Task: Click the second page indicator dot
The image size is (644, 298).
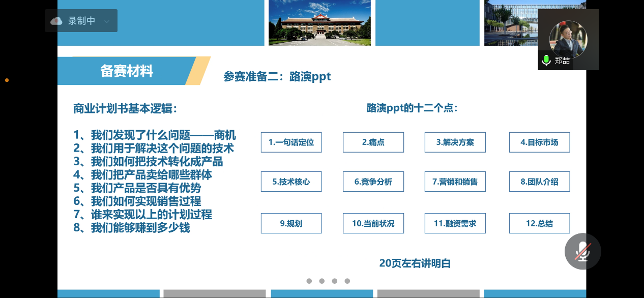Action: coord(322,281)
